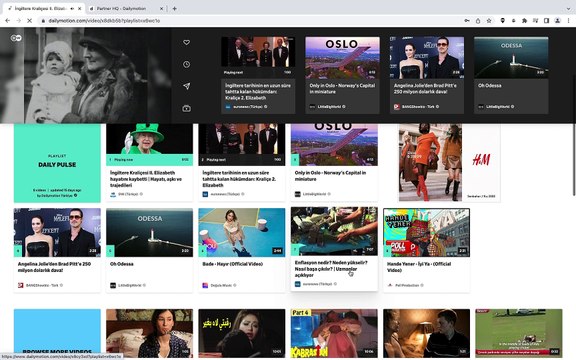Screen dimensions: 576x360
Task: Open Hande Yener - İyi Ya thumbnail
Action: point(426,232)
